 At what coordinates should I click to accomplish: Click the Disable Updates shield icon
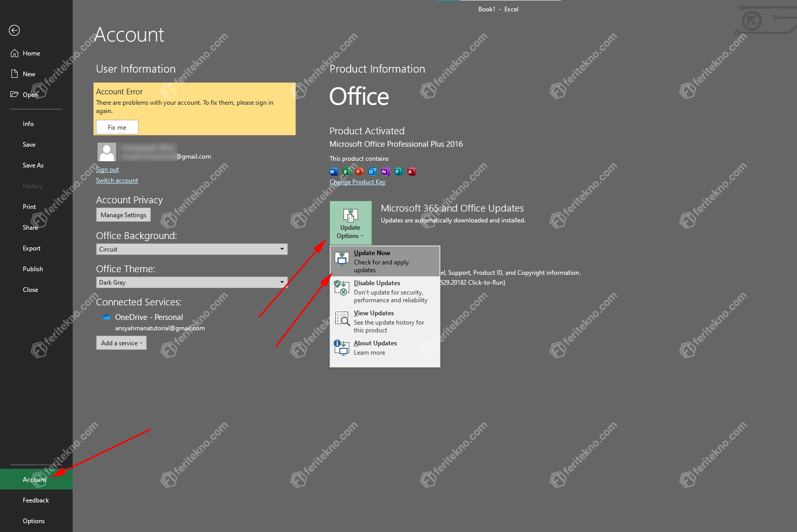(x=341, y=288)
